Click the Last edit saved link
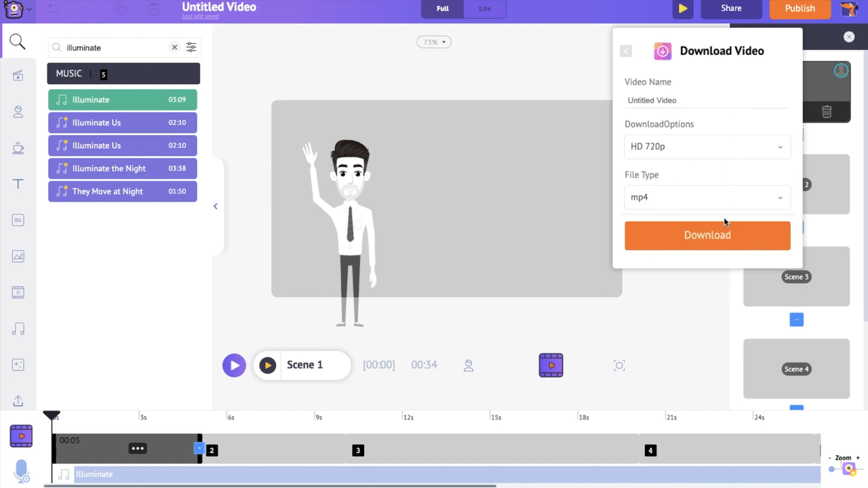The height and width of the screenshot is (488, 868). 200,16
